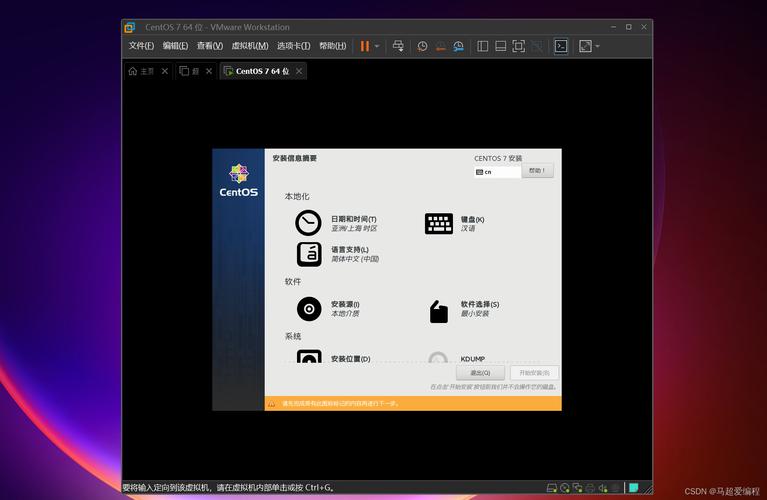Click the 语言支持(L) label text
The image size is (767, 500).
point(350,250)
